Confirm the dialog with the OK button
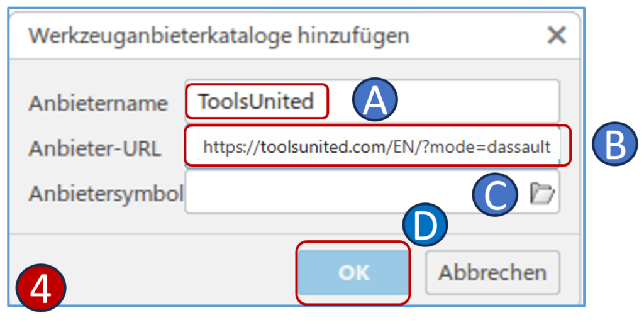Viewport: 644px width, 325px height. [353, 272]
